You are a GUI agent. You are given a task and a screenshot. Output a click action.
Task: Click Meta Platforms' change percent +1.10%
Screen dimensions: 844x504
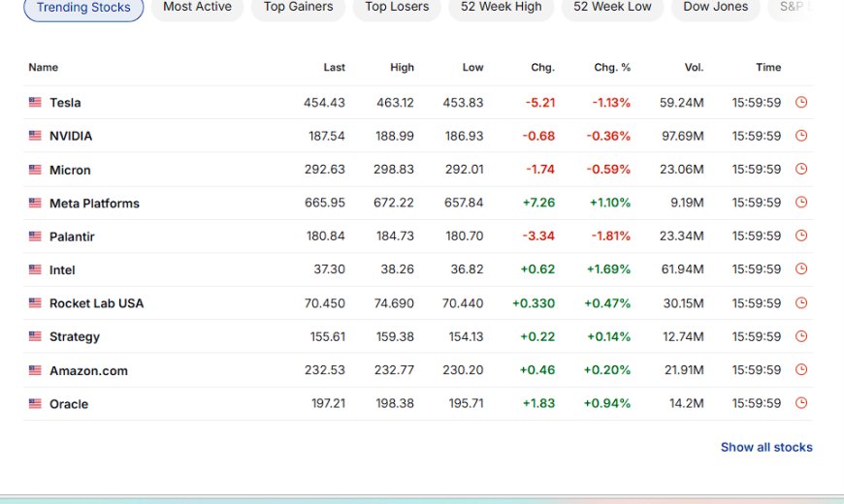coord(610,203)
